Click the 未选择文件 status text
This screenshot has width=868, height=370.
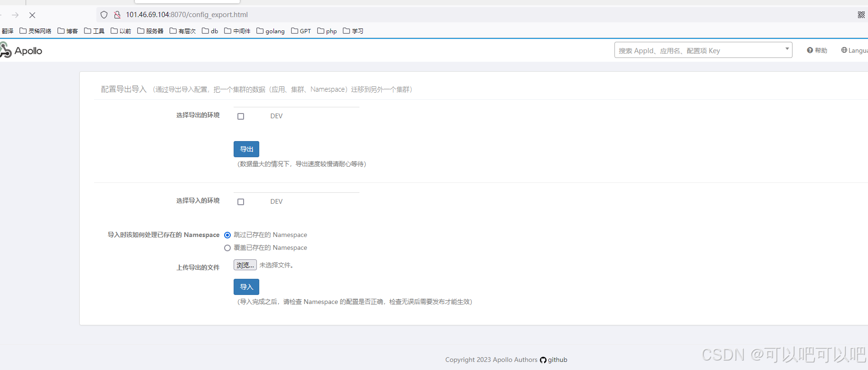point(276,265)
